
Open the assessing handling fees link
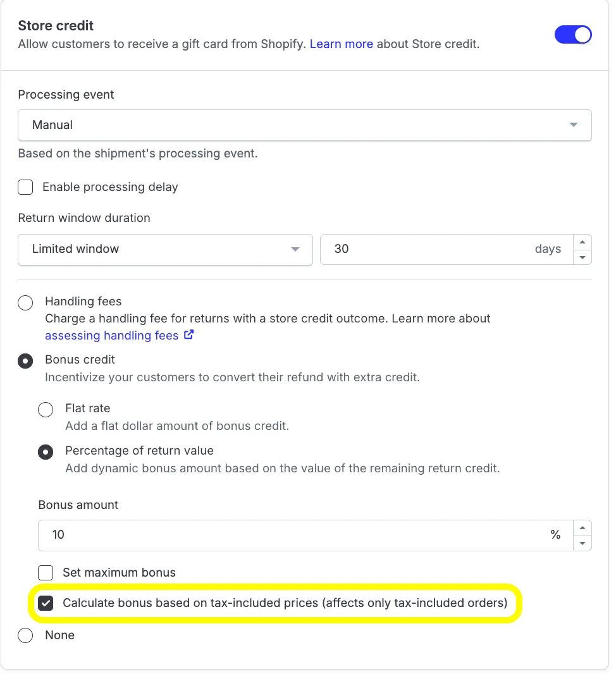pyautogui.click(x=112, y=335)
